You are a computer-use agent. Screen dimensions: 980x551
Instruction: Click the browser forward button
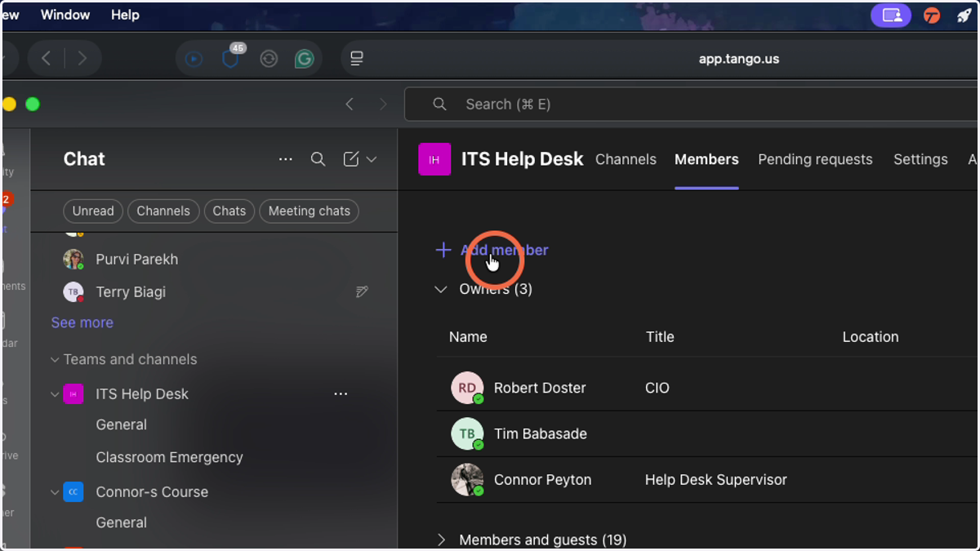[82, 59]
